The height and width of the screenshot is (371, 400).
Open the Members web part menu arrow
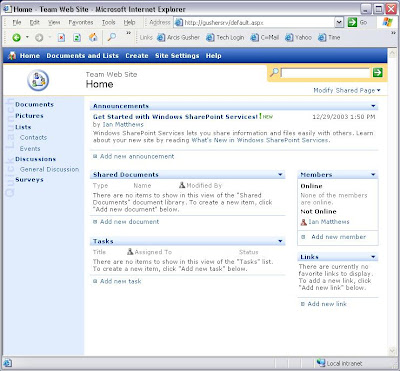373,174
